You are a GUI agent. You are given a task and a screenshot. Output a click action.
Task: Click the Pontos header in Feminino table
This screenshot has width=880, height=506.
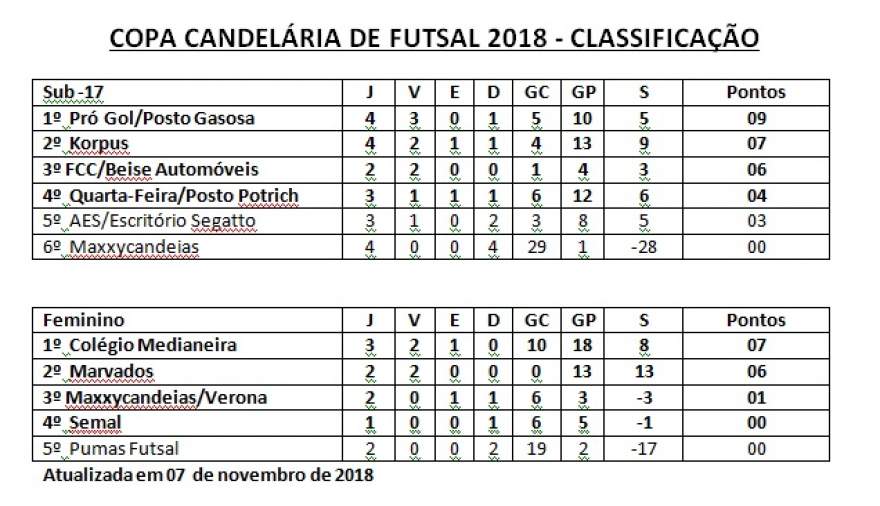(756, 320)
